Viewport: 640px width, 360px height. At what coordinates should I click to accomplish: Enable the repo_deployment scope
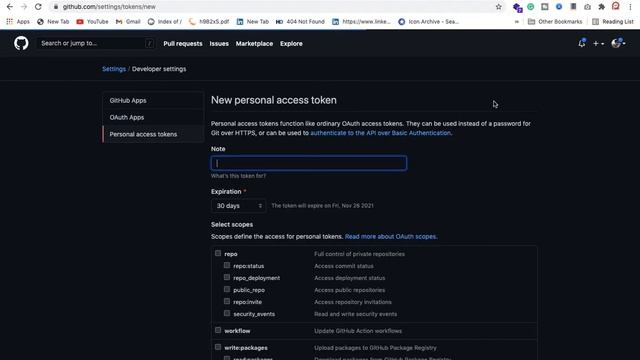click(x=227, y=277)
